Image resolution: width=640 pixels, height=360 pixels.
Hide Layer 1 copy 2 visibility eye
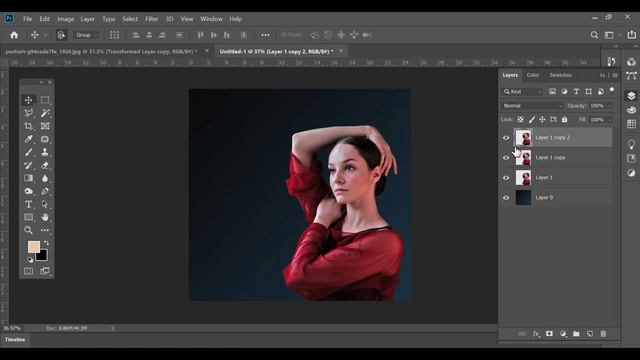(x=506, y=138)
